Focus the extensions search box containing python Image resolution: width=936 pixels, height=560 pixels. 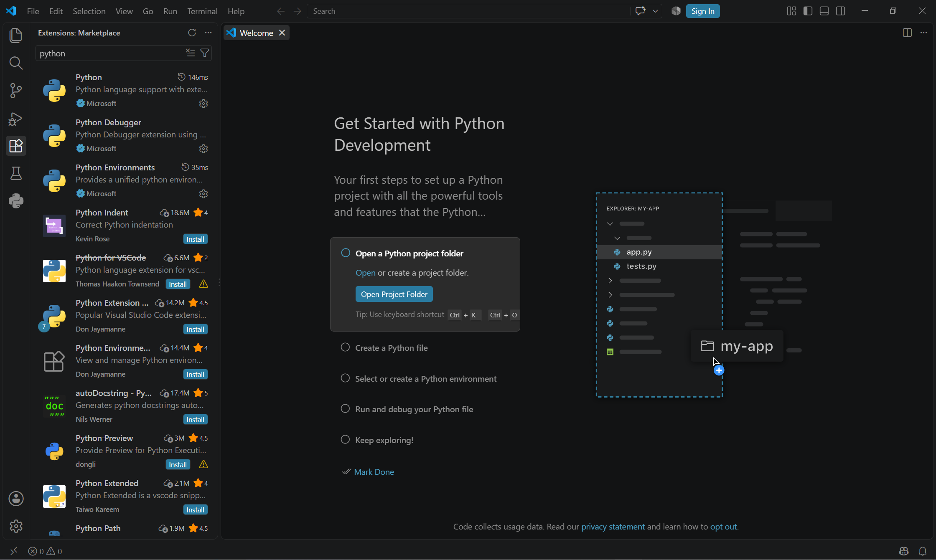pyautogui.click(x=111, y=53)
